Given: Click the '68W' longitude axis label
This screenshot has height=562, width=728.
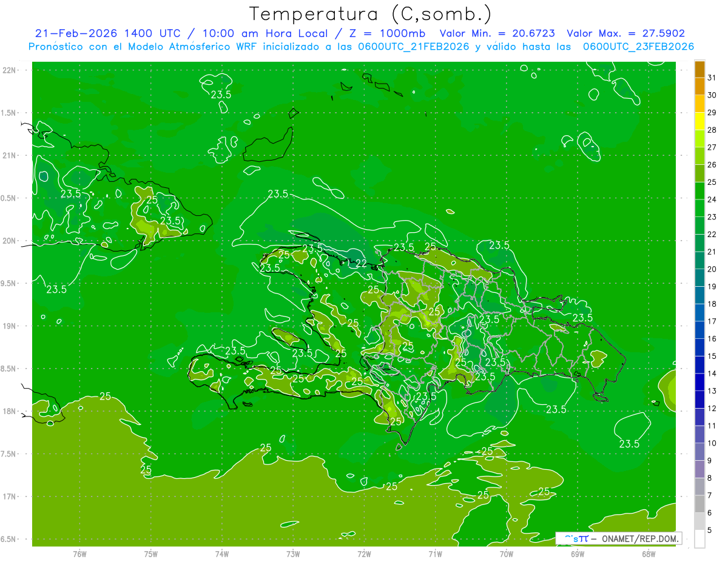Looking at the screenshot, I should point(649,554).
